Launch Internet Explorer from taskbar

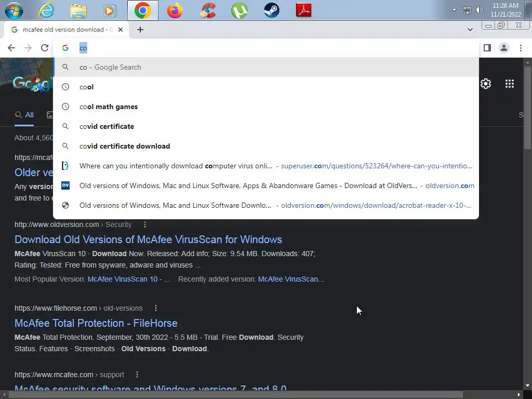46,10
